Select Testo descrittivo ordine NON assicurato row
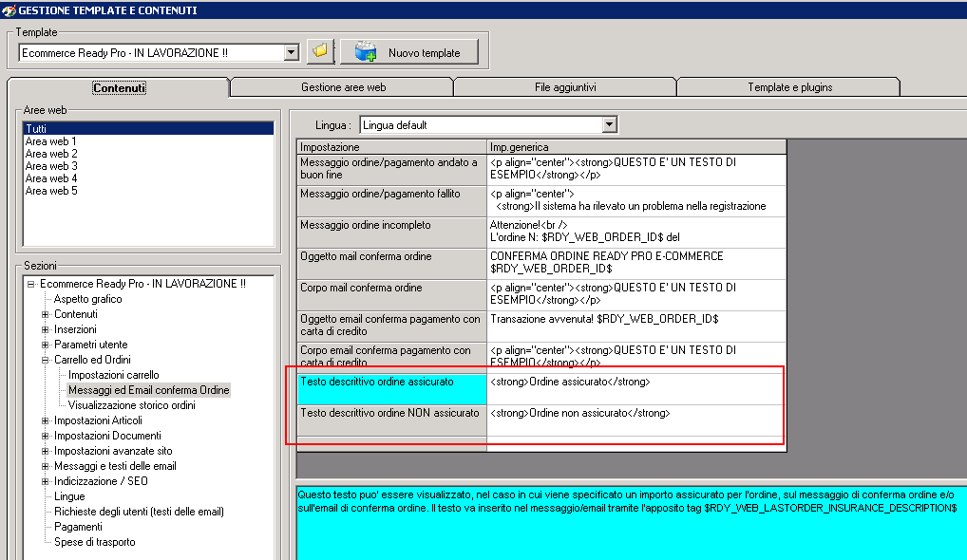The width and height of the screenshot is (967, 560). point(392,420)
